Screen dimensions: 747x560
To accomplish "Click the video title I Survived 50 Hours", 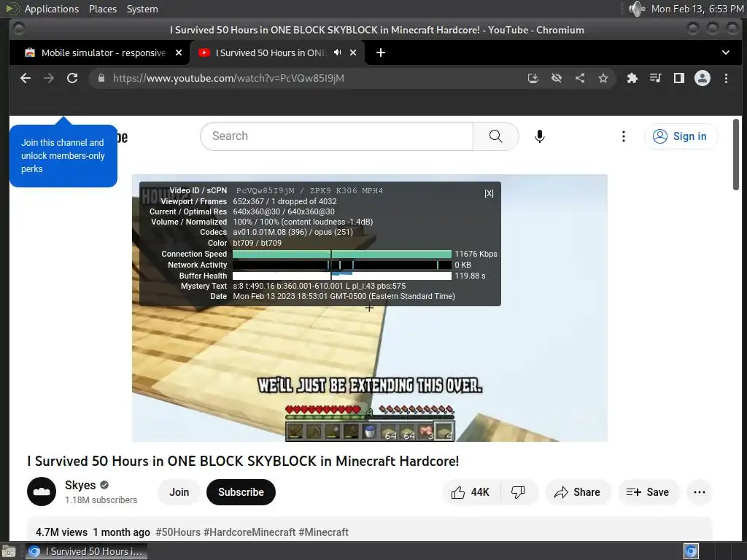I will [243, 461].
